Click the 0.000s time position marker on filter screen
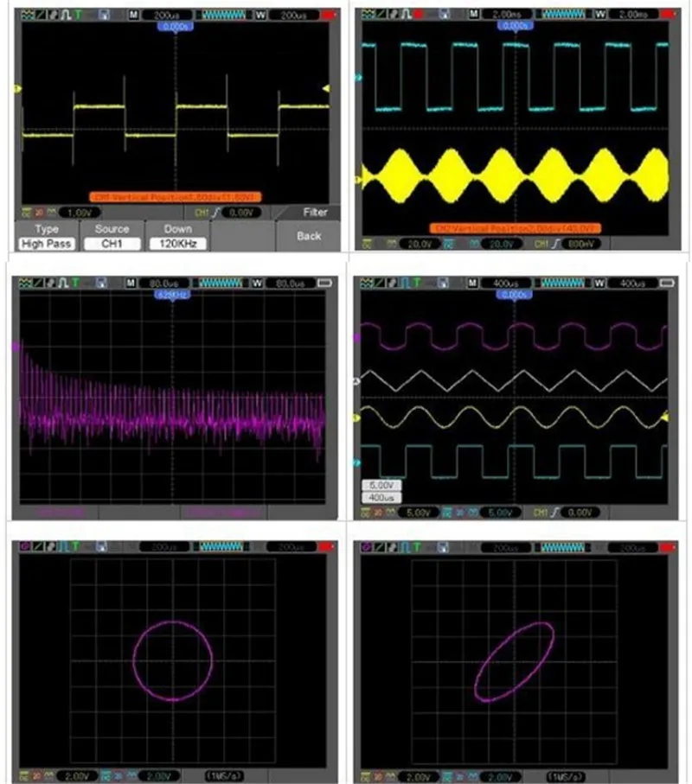The image size is (692, 784). click(175, 27)
